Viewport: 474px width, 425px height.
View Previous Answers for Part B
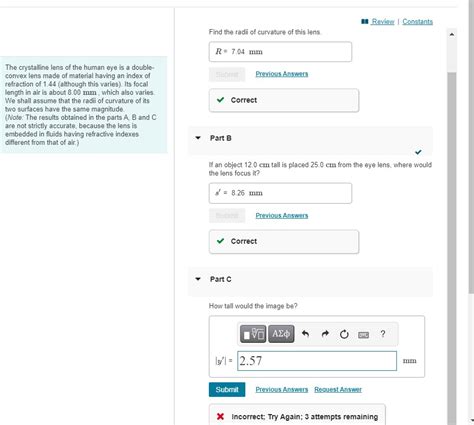tap(282, 215)
